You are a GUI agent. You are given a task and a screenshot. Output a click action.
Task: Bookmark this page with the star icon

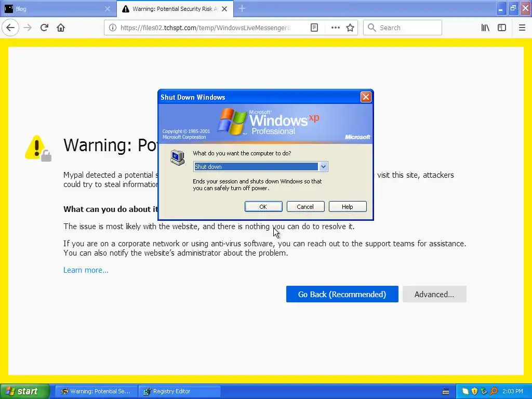(350, 28)
